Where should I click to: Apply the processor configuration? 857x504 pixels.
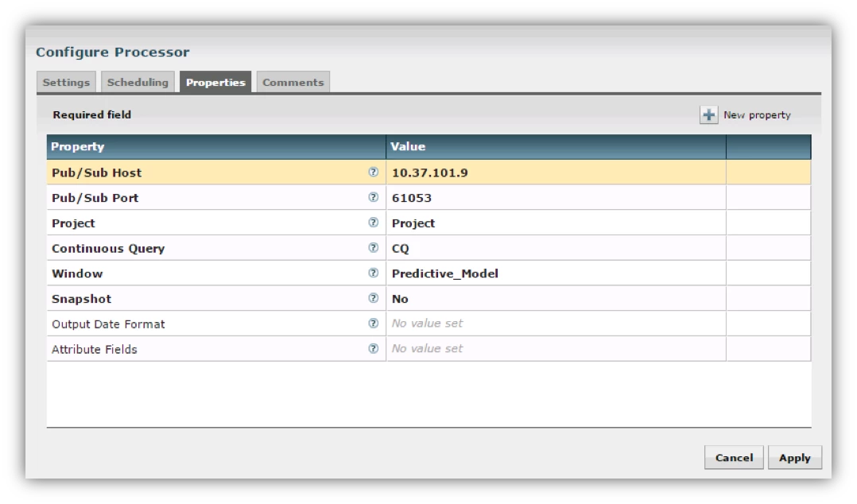coord(795,458)
